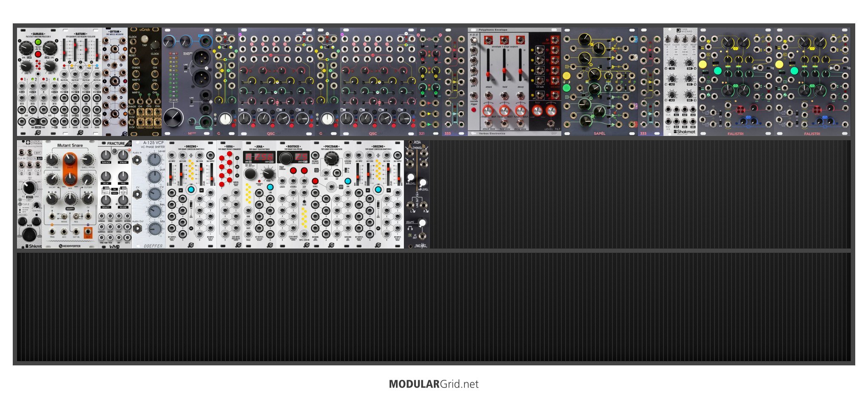Screen dimensions: 868x393
Task: Click the yellow button on Sapèl
Action: pos(566,76)
